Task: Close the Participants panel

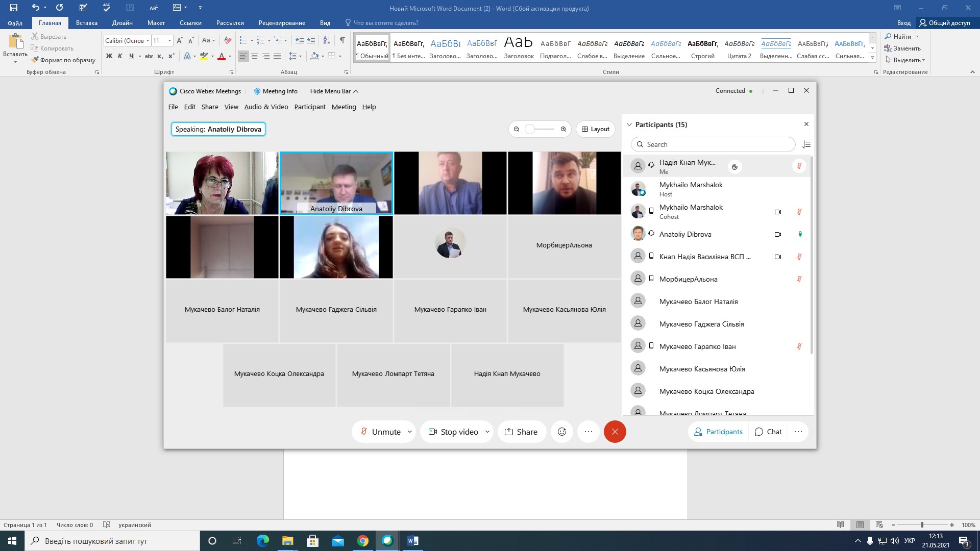Action: pyautogui.click(x=806, y=124)
